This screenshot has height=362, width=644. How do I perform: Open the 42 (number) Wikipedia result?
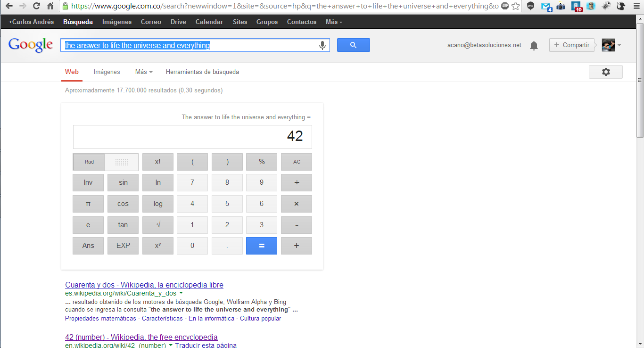tap(141, 337)
